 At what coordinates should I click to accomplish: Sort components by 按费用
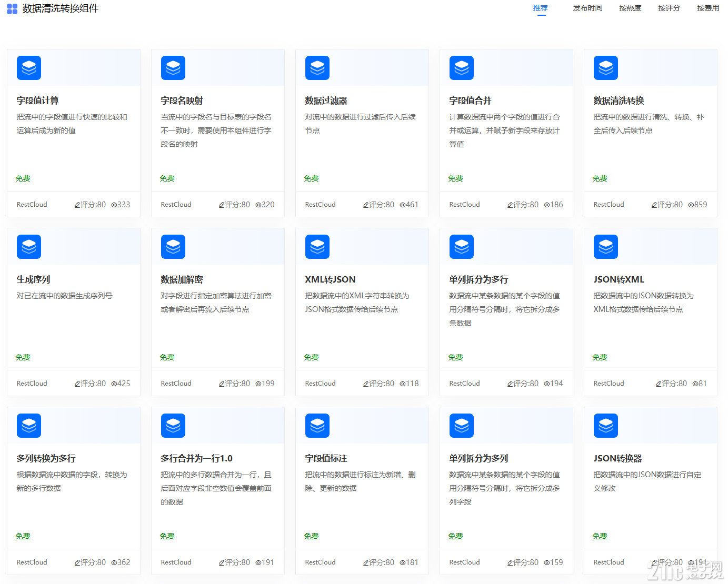tap(708, 8)
